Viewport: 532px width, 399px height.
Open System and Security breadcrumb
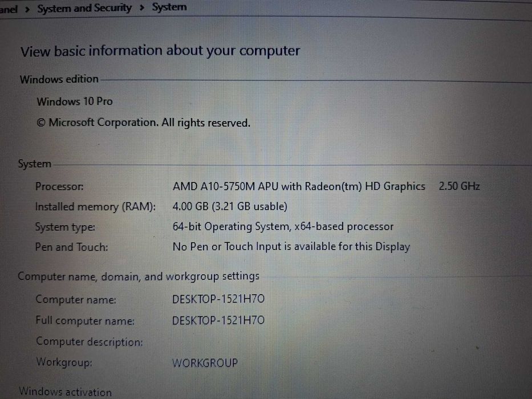pyautogui.click(x=84, y=8)
